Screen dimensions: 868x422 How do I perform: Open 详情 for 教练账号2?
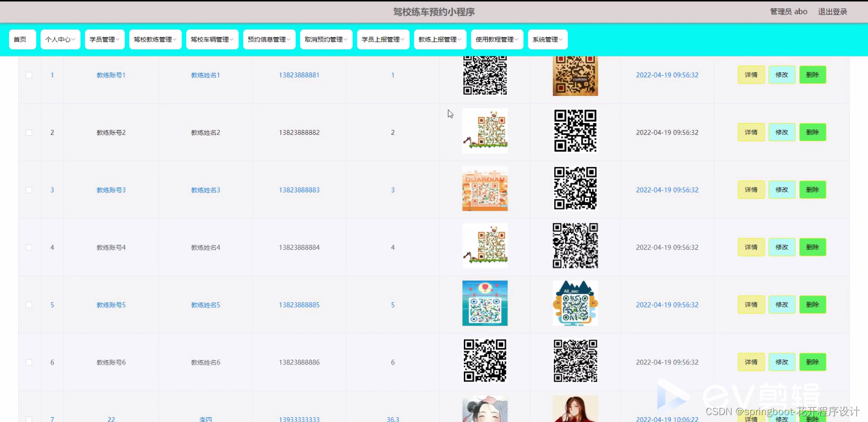coord(751,132)
